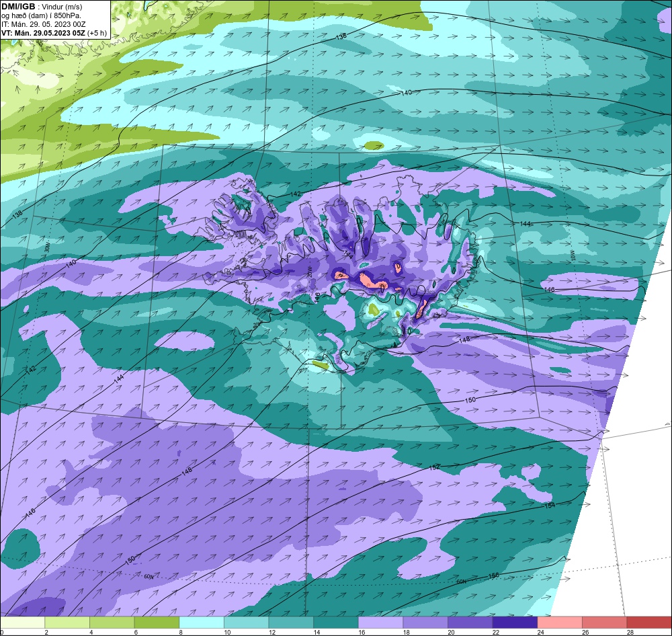Click the medium purple 18–20 m/s legend swatch

[425, 623]
